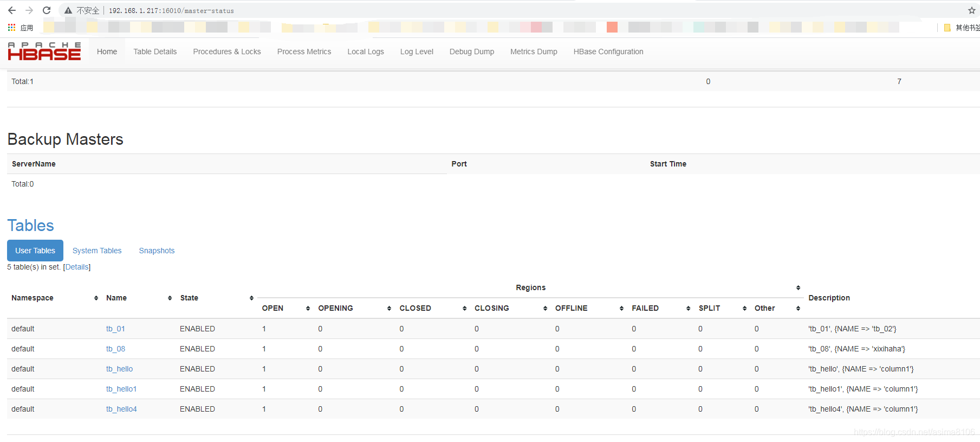Sort by Other regions column arrows
Viewport: 980px width, 442px height.
coord(798,308)
